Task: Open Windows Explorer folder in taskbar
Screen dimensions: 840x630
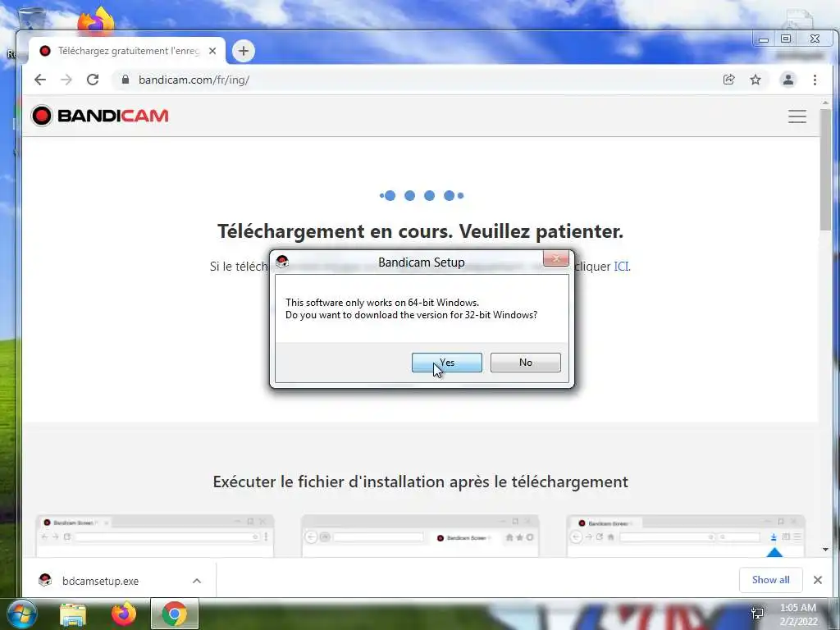Action: pyautogui.click(x=73, y=614)
